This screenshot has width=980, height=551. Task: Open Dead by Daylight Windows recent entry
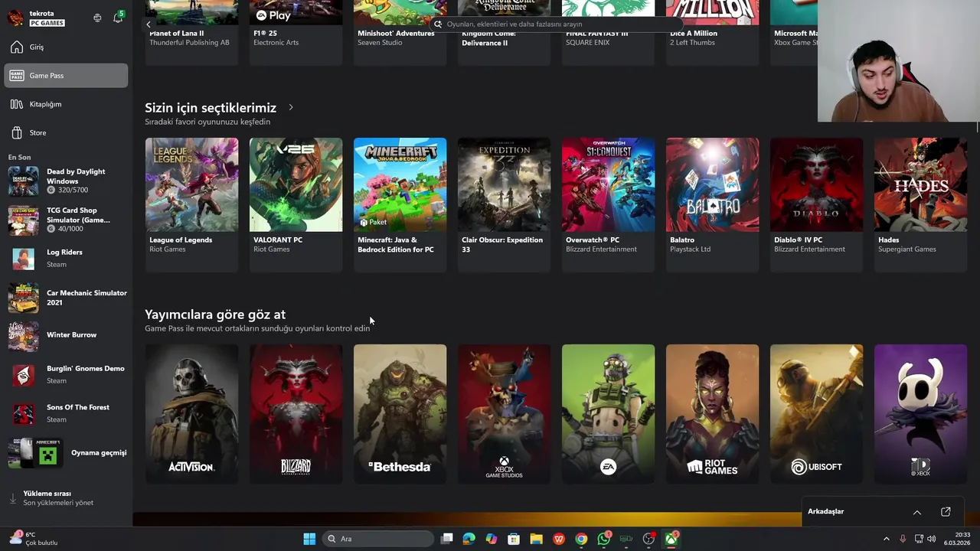[66, 181]
